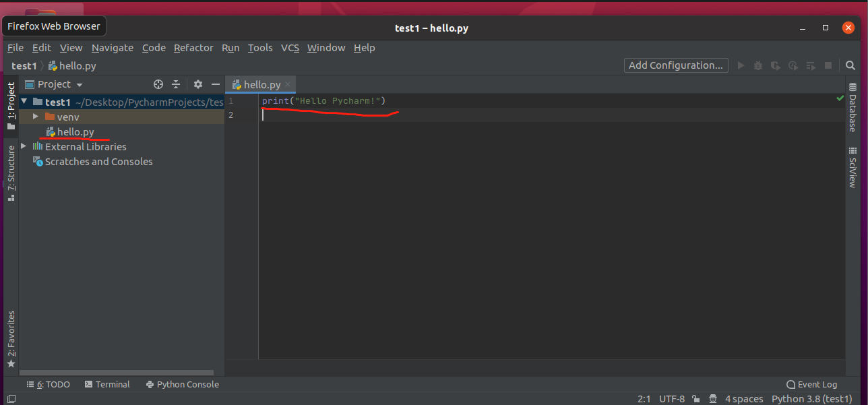The height and width of the screenshot is (405, 868).
Task: Maximize the PyCharm window
Action: pos(826,28)
